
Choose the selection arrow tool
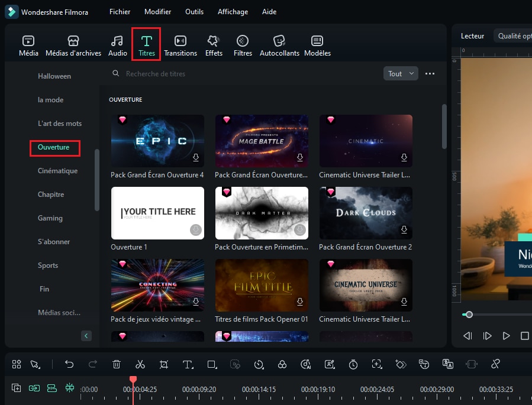(x=36, y=364)
